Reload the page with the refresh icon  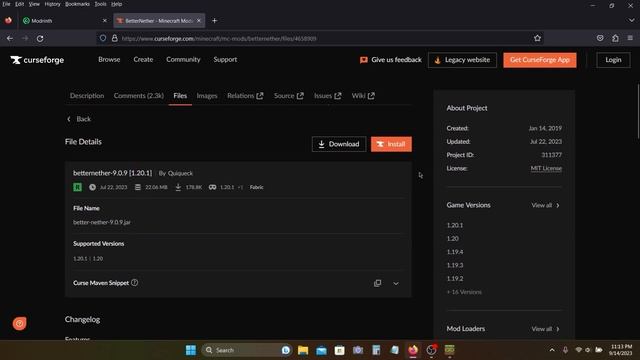tap(40, 38)
